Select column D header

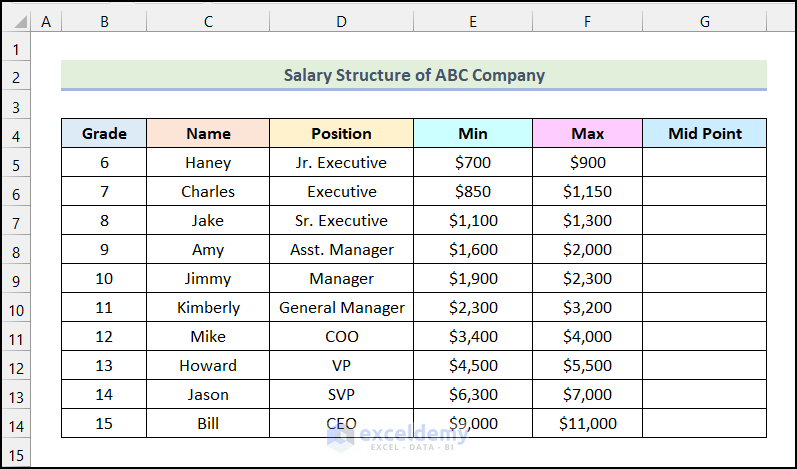tap(341, 21)
